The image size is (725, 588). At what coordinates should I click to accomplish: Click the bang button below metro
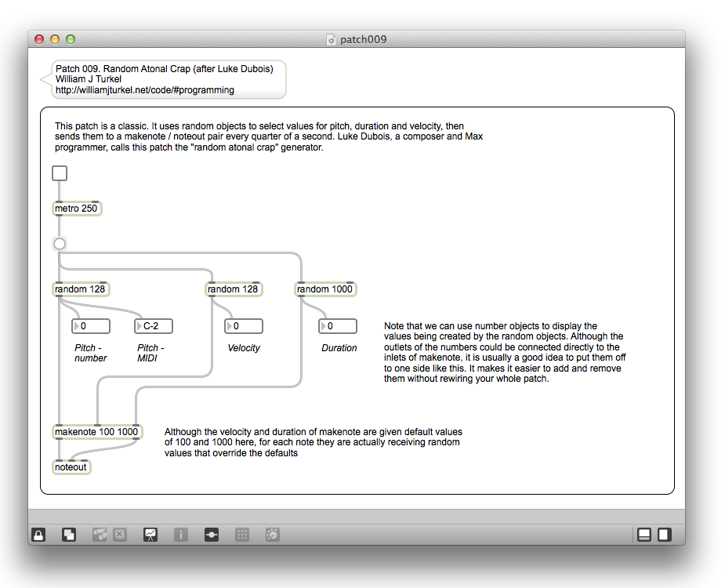click(x=60, y=244)
